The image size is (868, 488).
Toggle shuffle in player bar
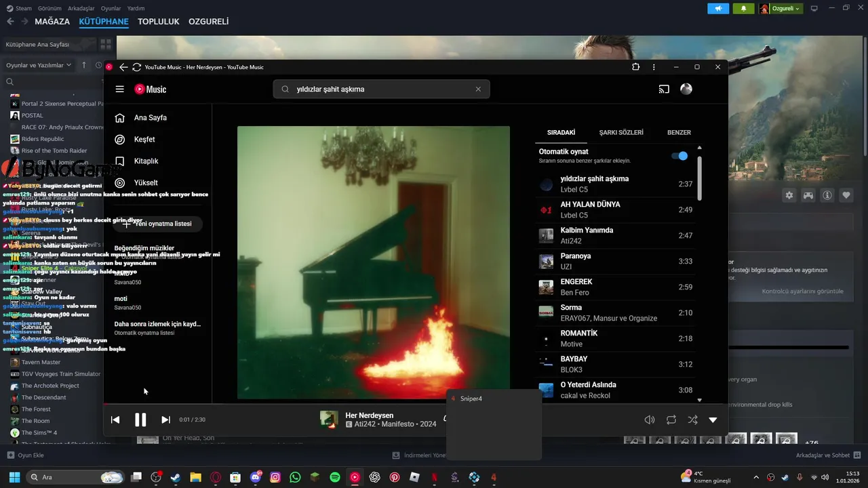tap(692, 420)
